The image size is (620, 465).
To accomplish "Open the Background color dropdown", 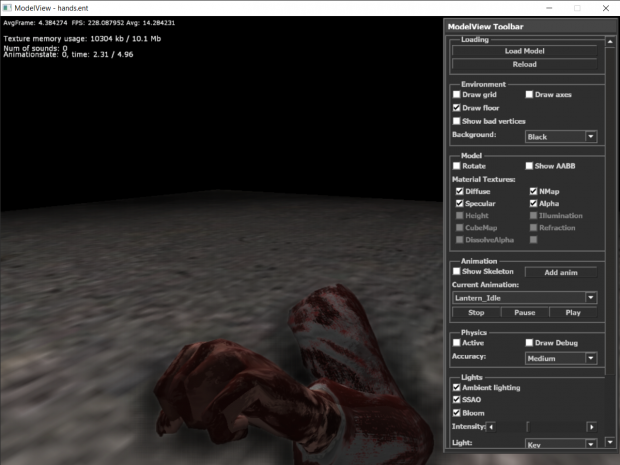I will (x=561, y=137).
